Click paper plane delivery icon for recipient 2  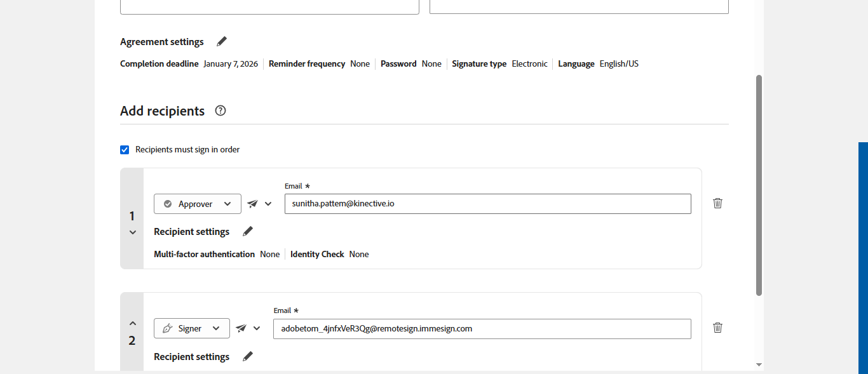click(241, 328)
